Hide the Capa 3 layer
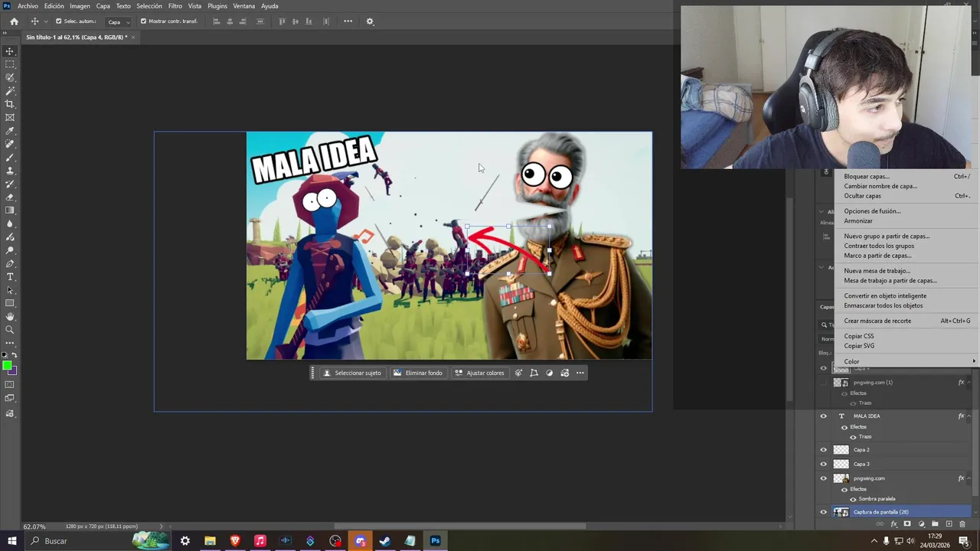 coord(824,464)
